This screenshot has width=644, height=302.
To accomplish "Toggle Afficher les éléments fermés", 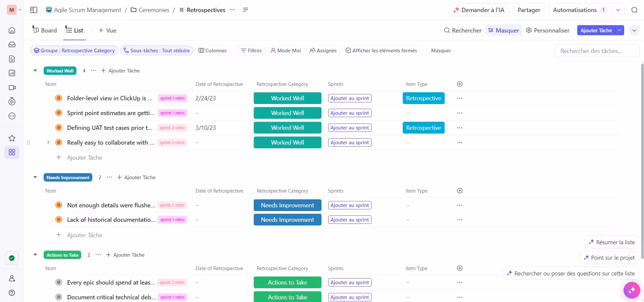I will pyautogui.click(x=382, y=50).
